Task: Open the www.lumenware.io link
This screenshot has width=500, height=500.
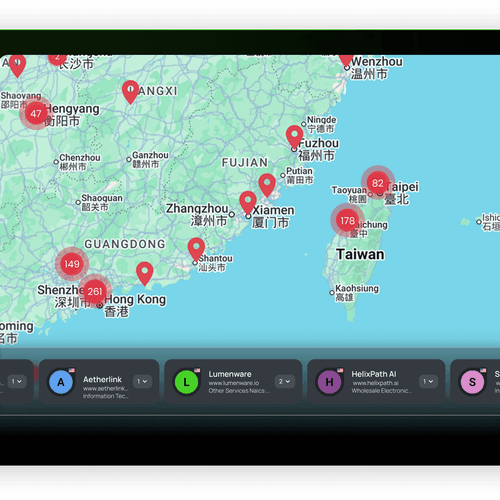Action: [x=234, y=383]
